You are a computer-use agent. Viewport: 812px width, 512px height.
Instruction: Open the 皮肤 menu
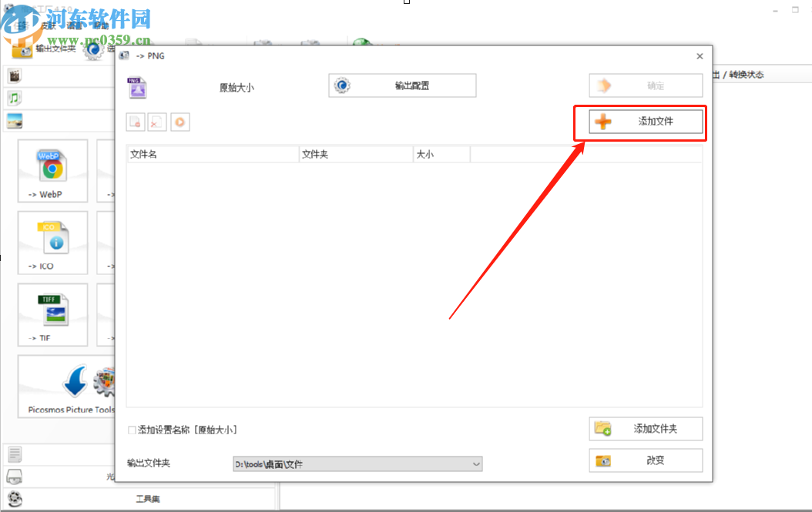(49, 26)
